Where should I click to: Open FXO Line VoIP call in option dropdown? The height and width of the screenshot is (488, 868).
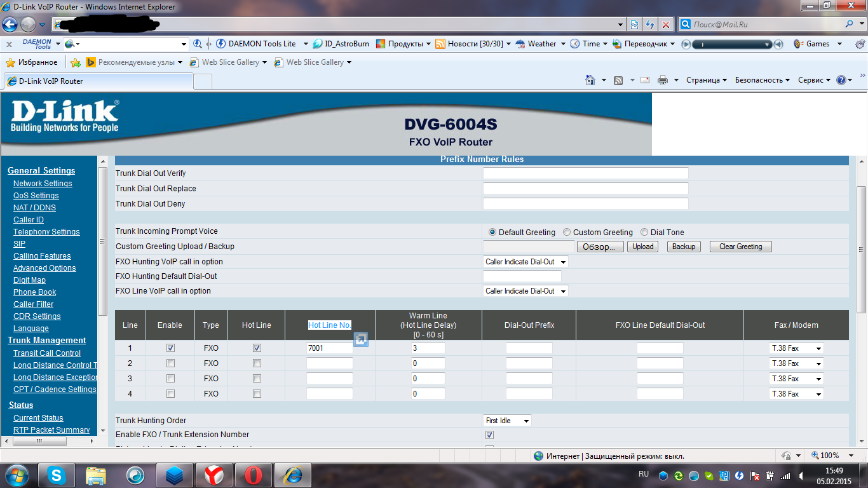pos(526,291)
